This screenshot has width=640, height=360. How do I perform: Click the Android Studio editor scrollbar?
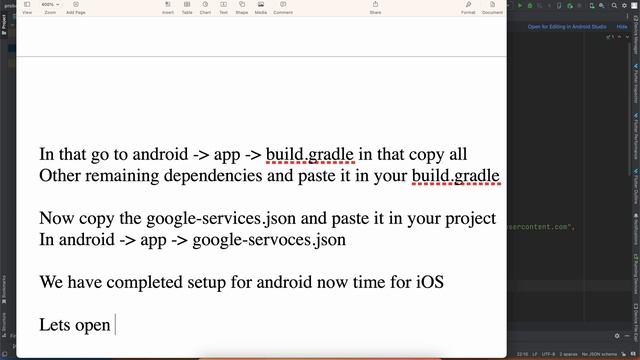(630, 110)
